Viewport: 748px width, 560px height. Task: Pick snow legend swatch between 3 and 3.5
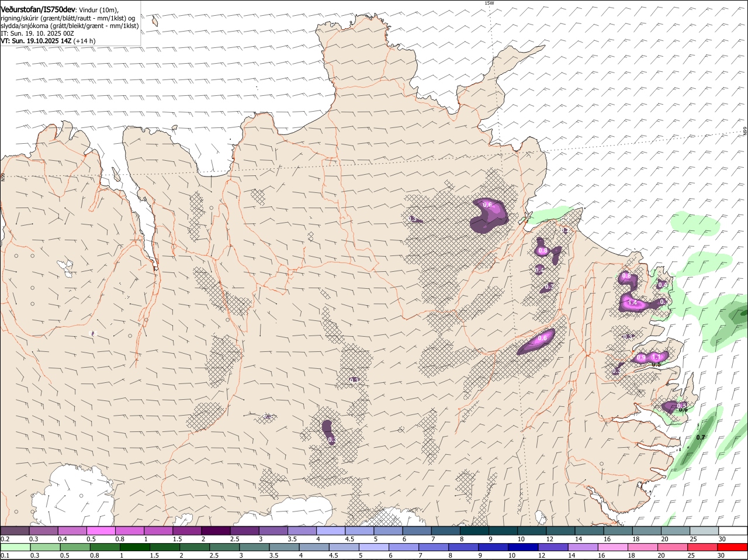pos(273,531)
